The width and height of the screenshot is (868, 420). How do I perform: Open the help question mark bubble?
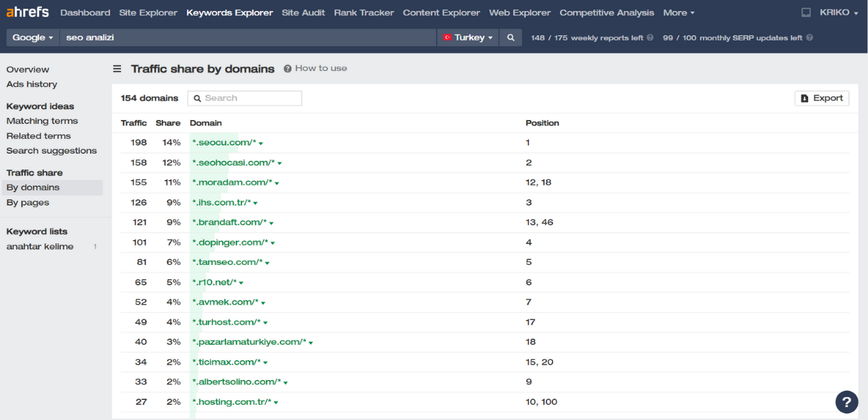[846, 402]
